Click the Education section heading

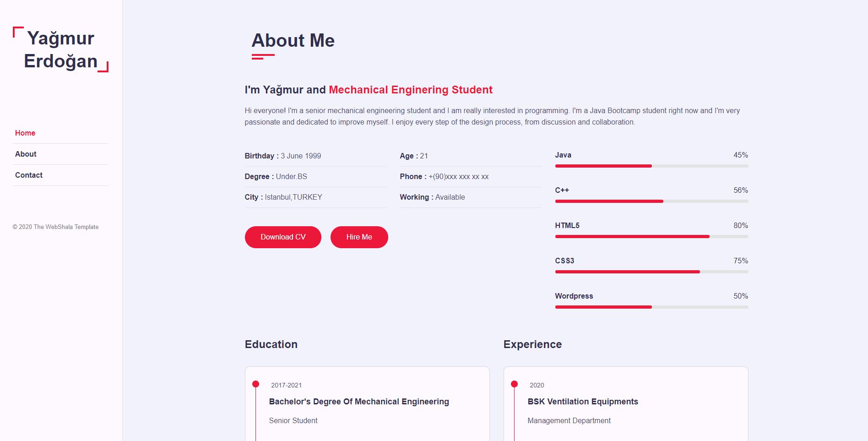pos(271,344)
